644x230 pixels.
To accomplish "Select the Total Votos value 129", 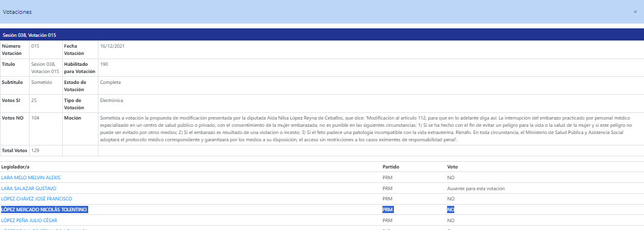I will [x=35, y=151].
